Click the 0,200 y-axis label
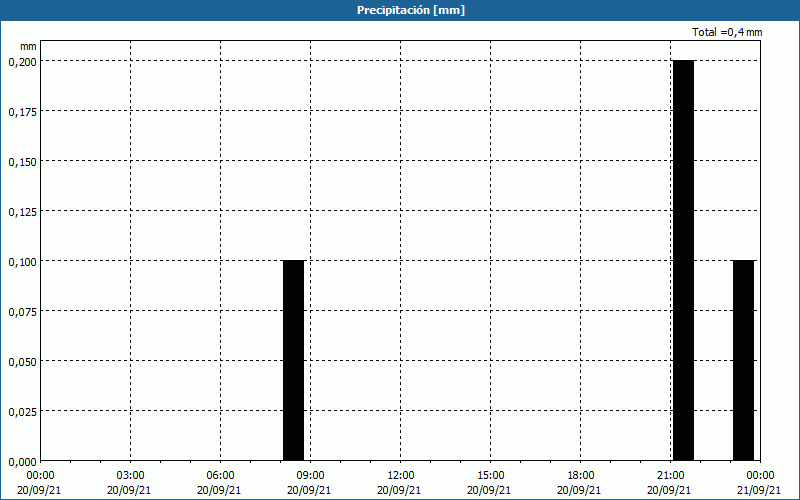The height and width of the screenshot is (500, 800). (22, 62)
